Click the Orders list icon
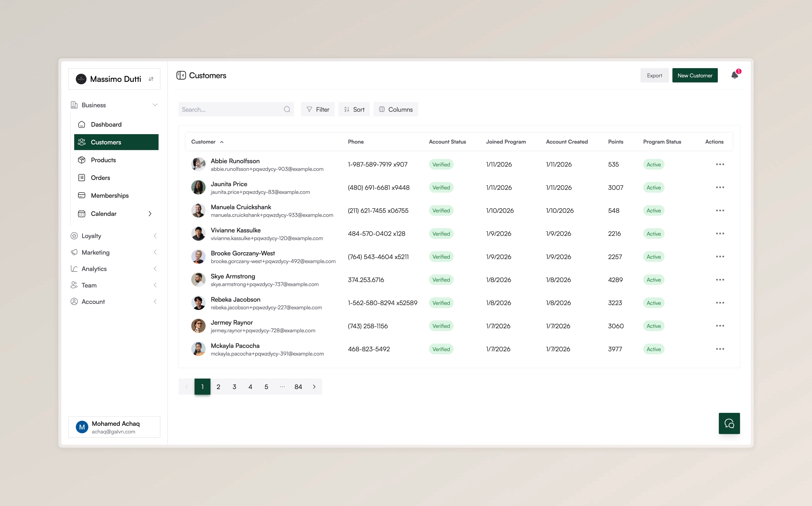The image size is (812, 506). (82, 177)
